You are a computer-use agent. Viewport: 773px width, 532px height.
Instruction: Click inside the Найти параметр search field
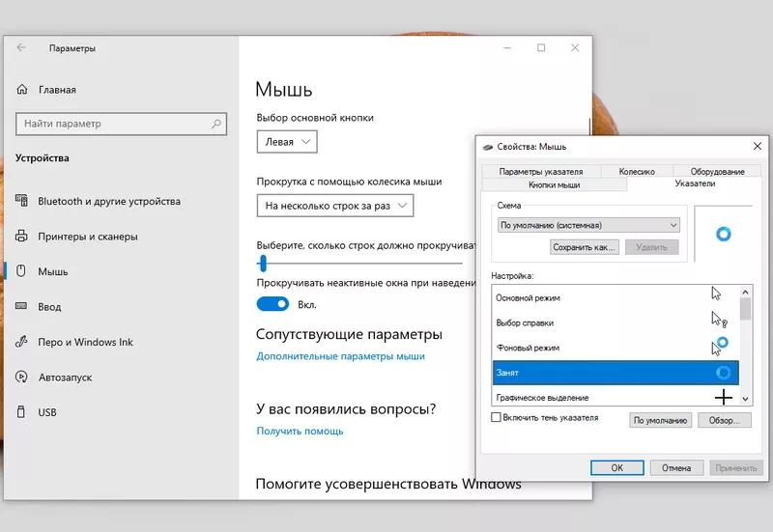pyautogui.click(x=122, y=124)
